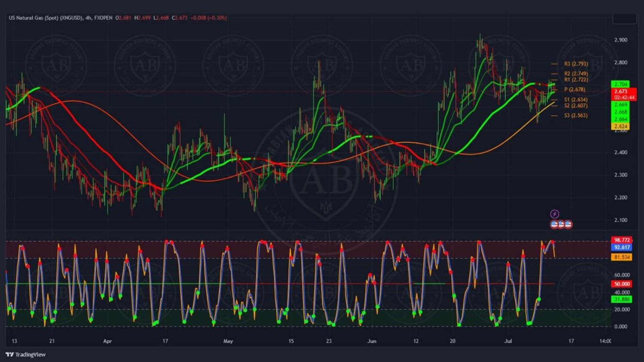This screenshot has height=362, width=644.
Task: Click the green 2.669 price tag
Action: tap(620, 105)
